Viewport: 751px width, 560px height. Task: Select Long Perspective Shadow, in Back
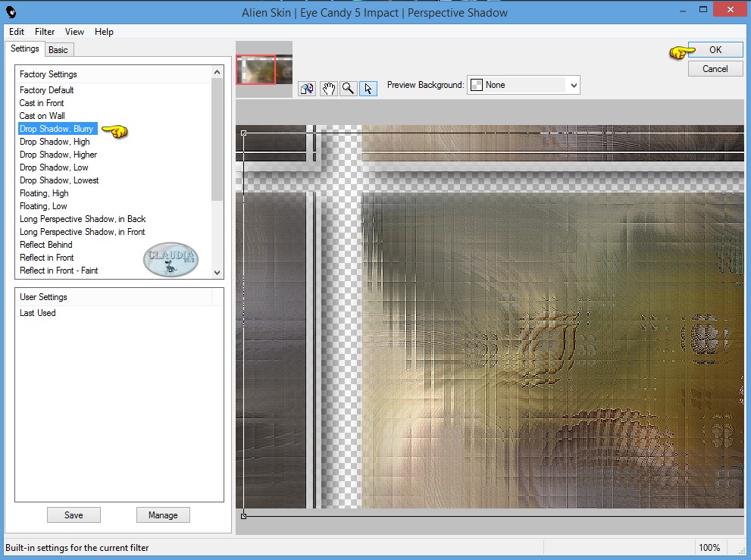(83, 219)
